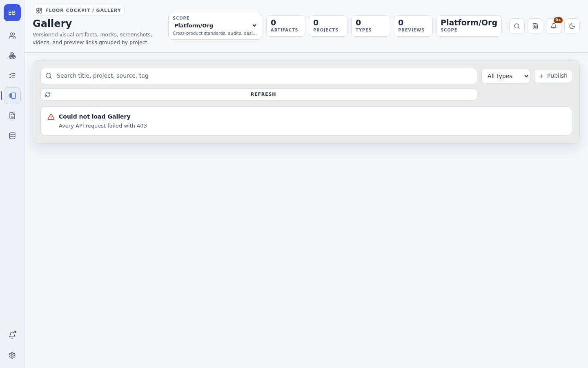The width and height of the screenshot is (588, 368).
Task: Open the database sidebar icon
Action: tap(12, 136)
